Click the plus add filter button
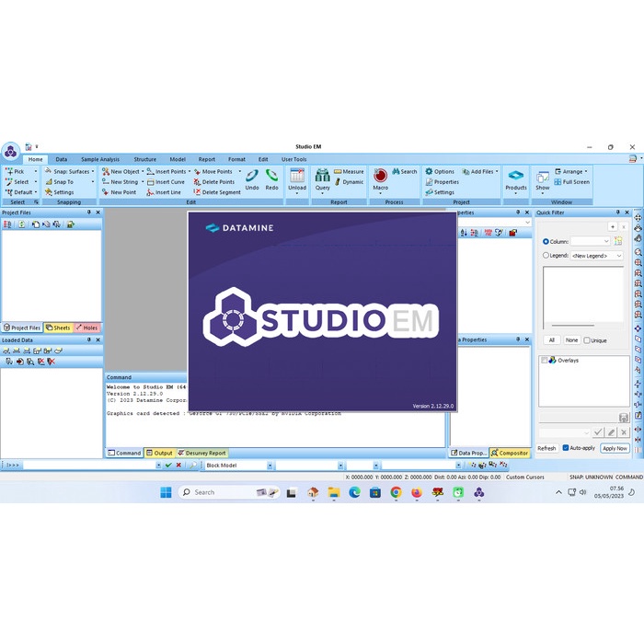This screenshot has width=644, height=644. 613,226
